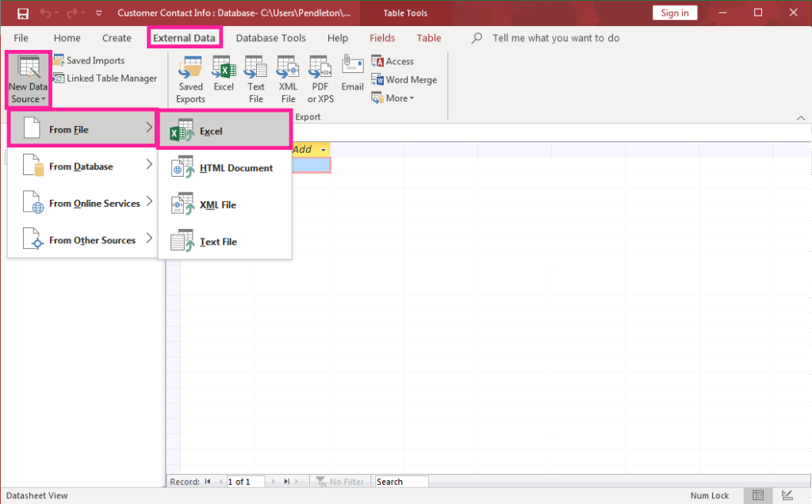Open the New Data Source dropdown
Image resolution: width=812 pixels, height=504 pixels.
tap(28, 78)
